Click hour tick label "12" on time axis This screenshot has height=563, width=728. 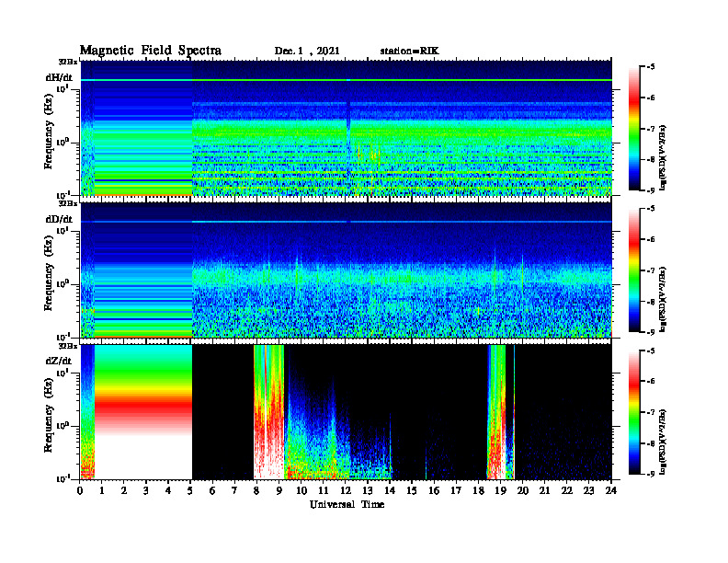click(346, 491)
